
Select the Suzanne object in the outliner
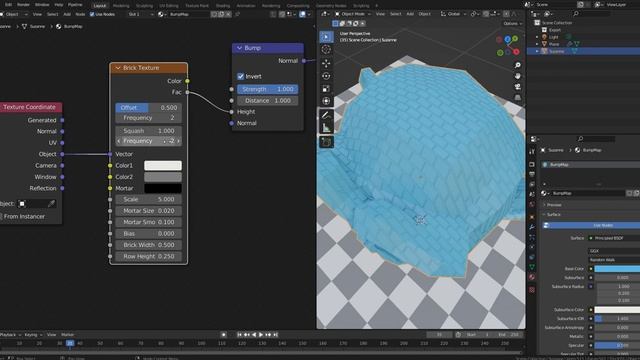[557, 51]
